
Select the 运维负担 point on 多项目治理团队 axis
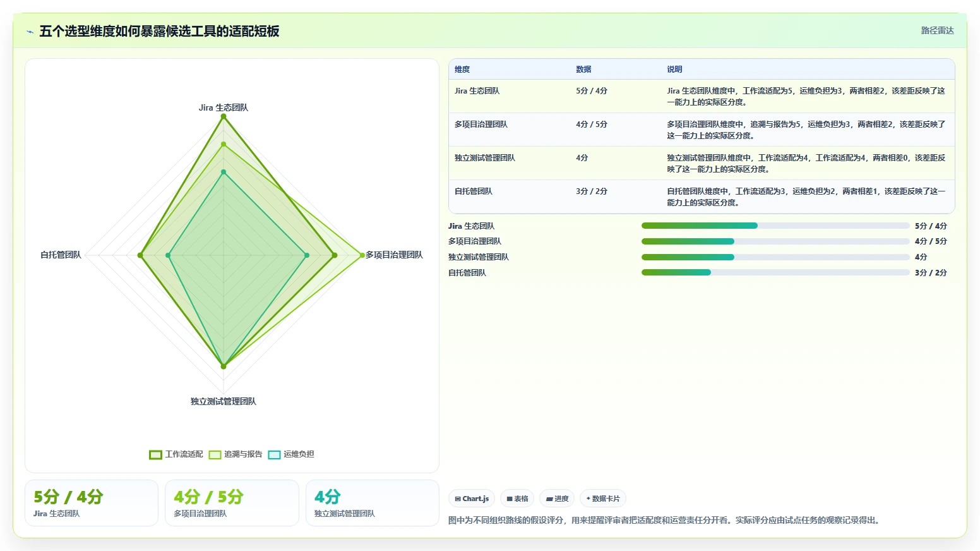(x=307, y=255)
